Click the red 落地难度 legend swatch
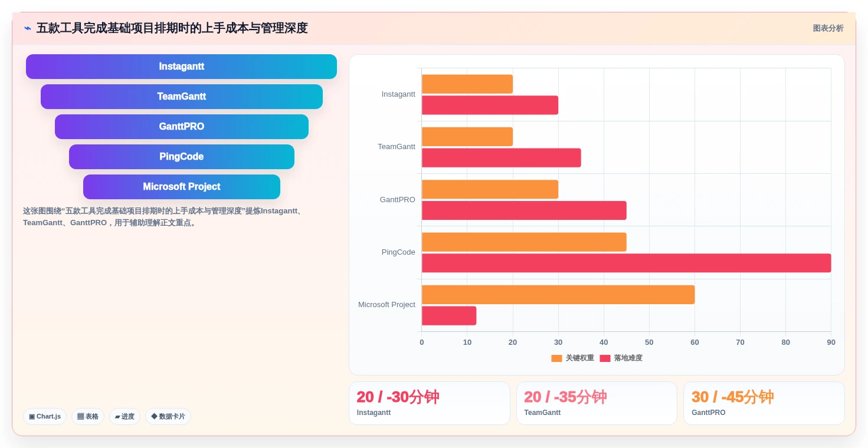The image size is (868, 448). [x=605, y=358]
